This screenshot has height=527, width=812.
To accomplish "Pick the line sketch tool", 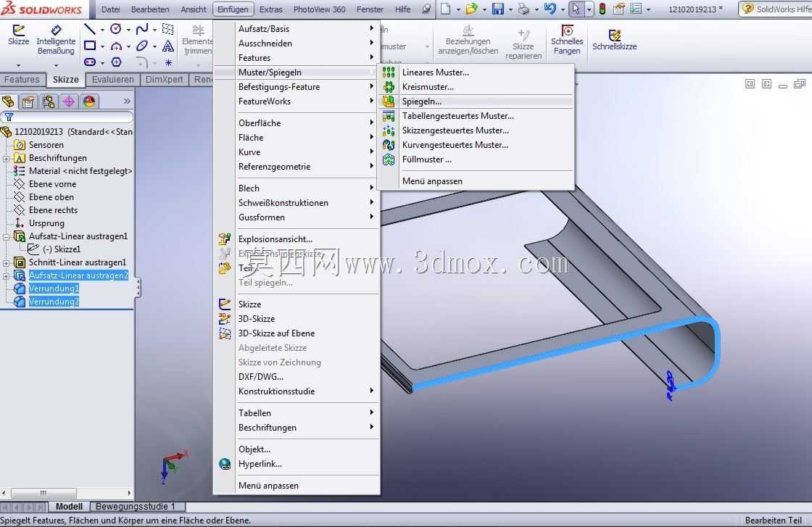I will point(90,30).
